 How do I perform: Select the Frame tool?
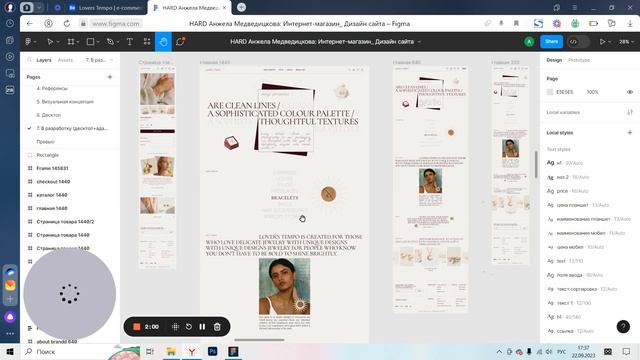pos(71,42)
